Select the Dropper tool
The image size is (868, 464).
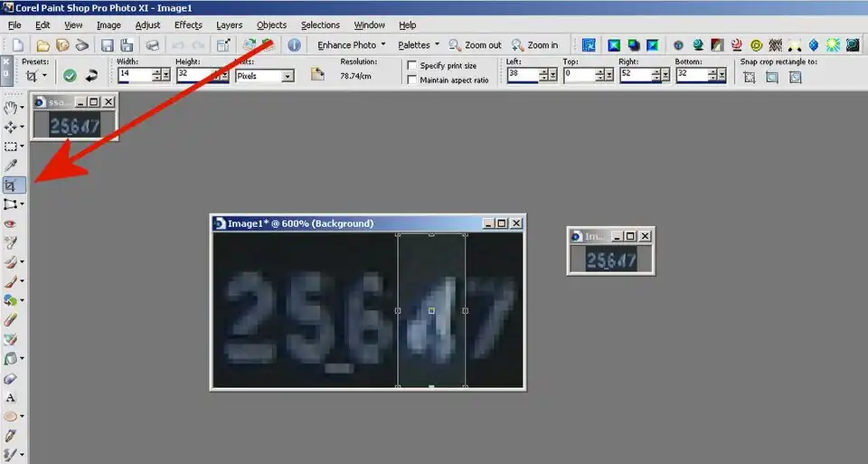11,166
